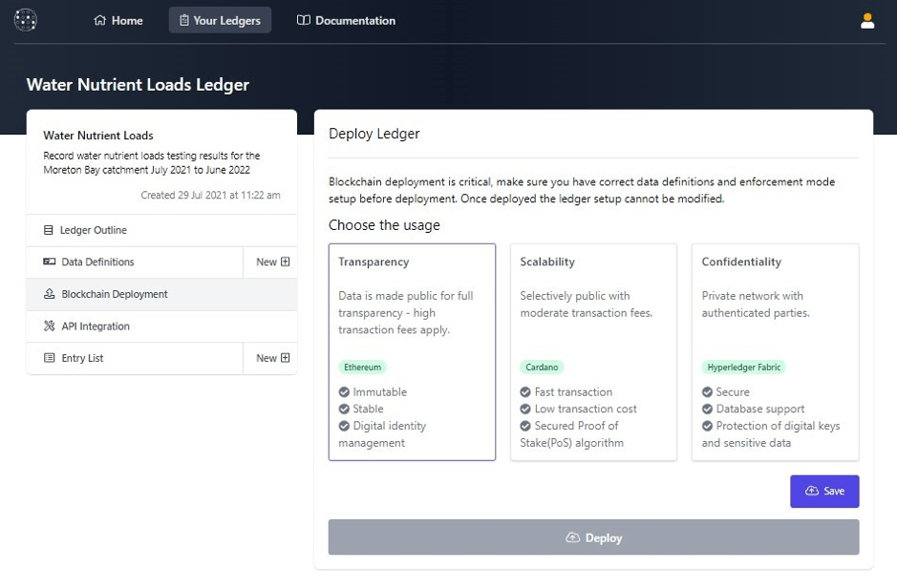Click the Selectively public with moderate fees text
Image resolution: width=897 pixels, height=588 pixels.
587,304
